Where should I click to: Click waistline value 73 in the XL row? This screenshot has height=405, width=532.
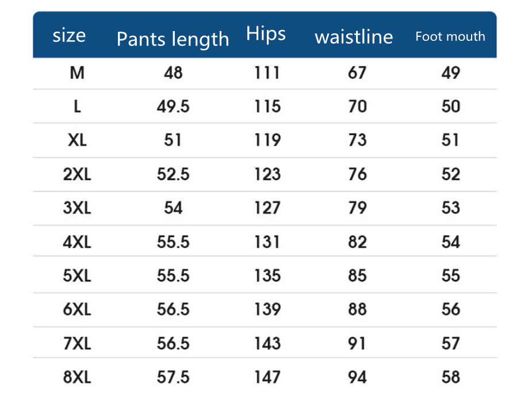point(357,140)
